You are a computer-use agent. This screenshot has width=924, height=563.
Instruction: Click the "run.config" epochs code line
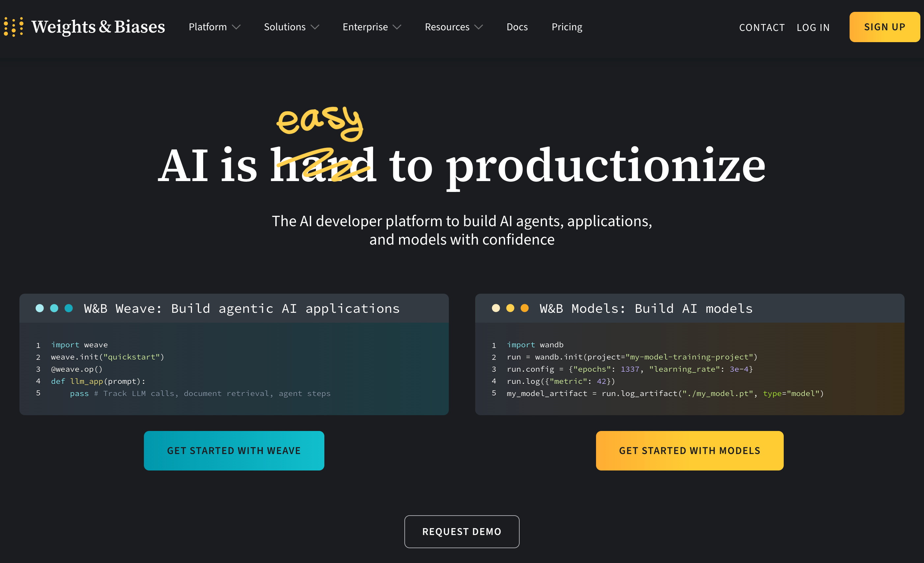(x=630, y=369)
